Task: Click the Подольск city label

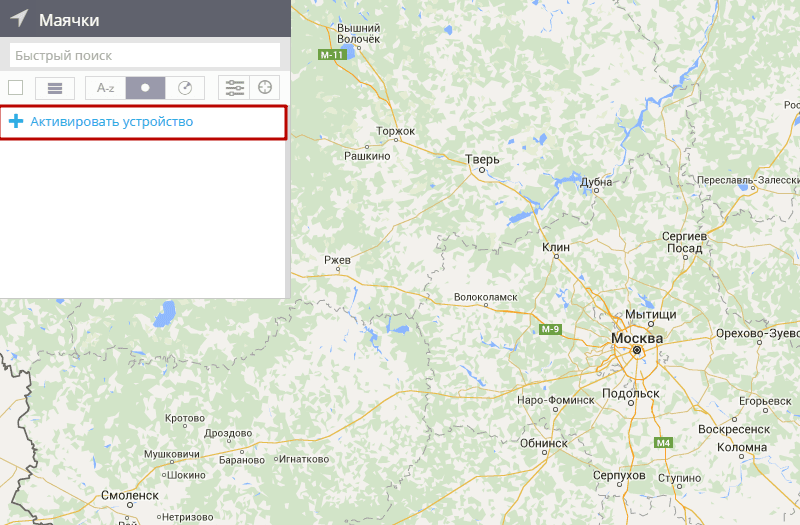Action: pos(631,393)
